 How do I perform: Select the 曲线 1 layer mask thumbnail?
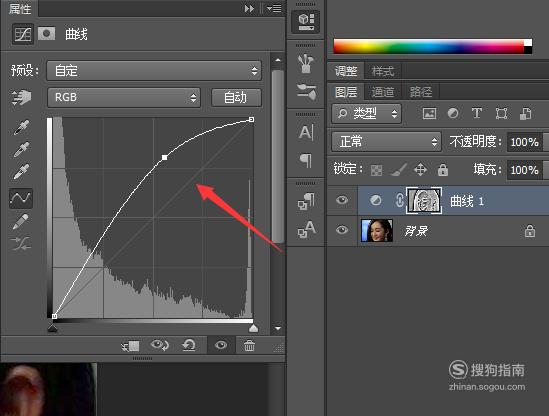pos(424,201)
